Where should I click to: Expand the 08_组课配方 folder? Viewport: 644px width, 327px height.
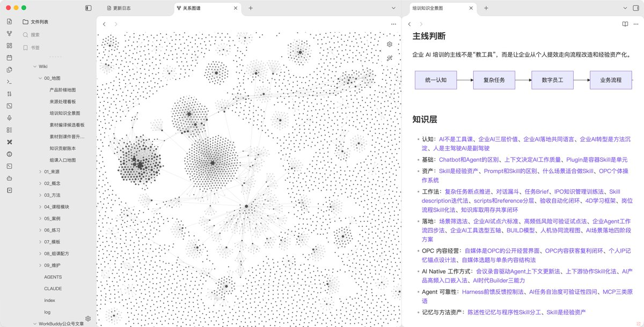40,254
